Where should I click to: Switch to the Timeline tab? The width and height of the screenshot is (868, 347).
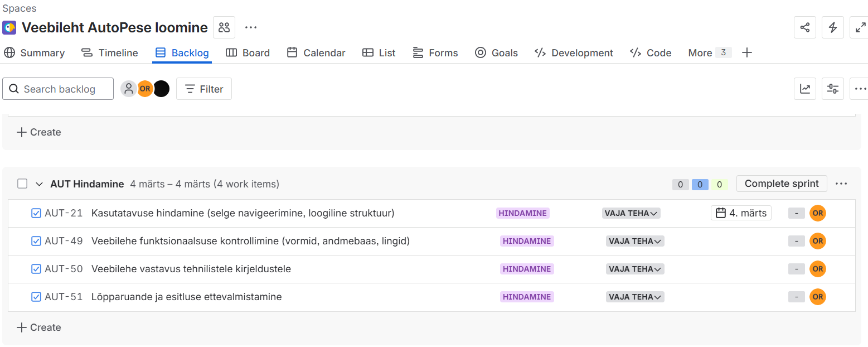click(x=110, y=53)
